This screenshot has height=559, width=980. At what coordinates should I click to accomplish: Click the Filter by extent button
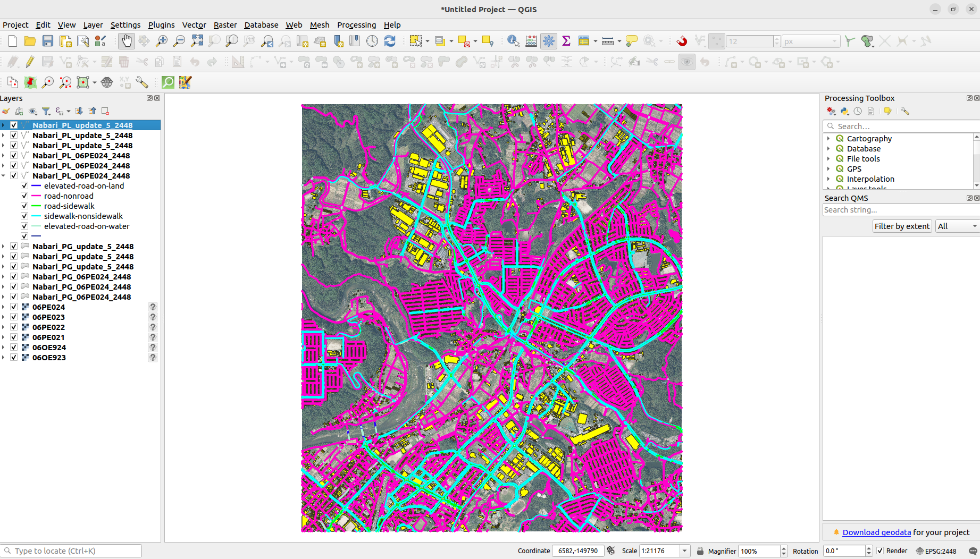[902, 226]
